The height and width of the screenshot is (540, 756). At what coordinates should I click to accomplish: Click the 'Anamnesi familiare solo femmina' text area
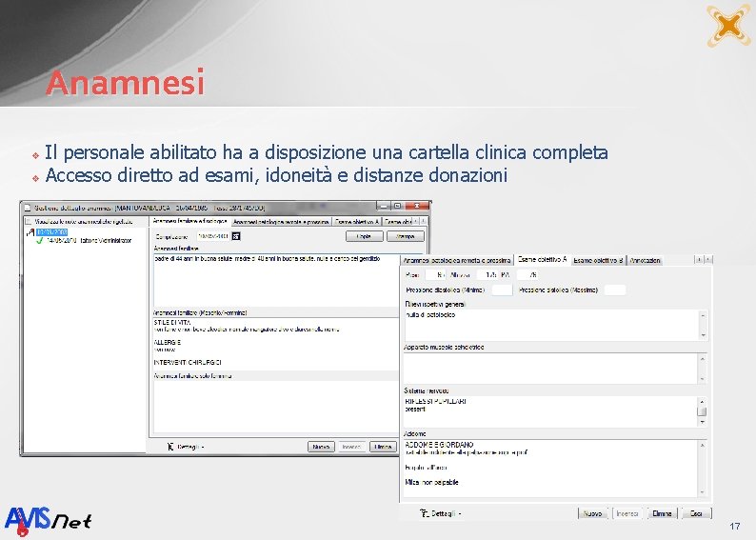pos(276,408)
